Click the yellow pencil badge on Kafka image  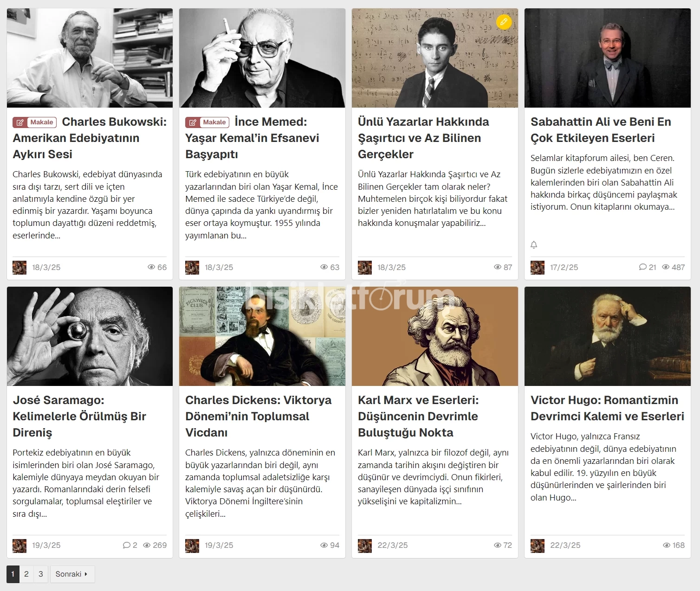point(504,22)
